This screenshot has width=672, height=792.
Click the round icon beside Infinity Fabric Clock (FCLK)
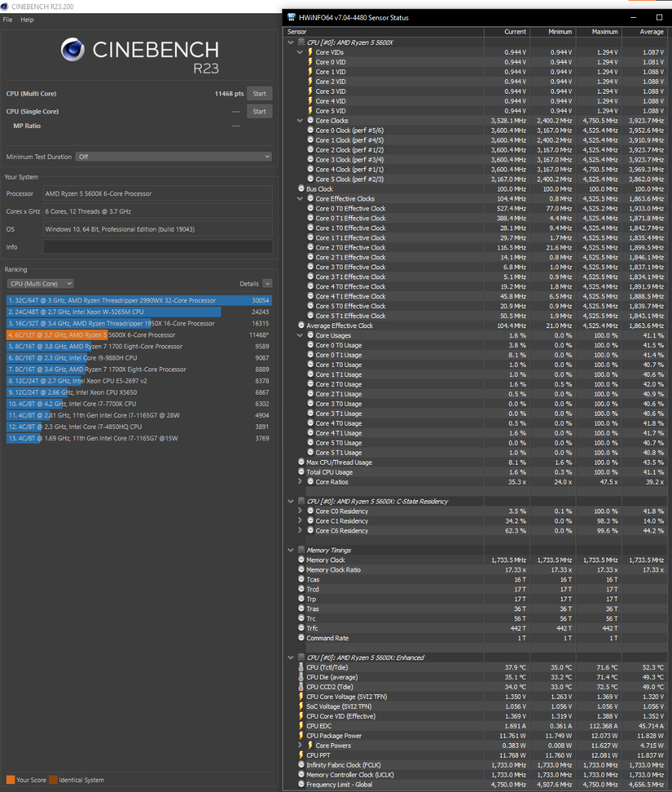point(302,765)
